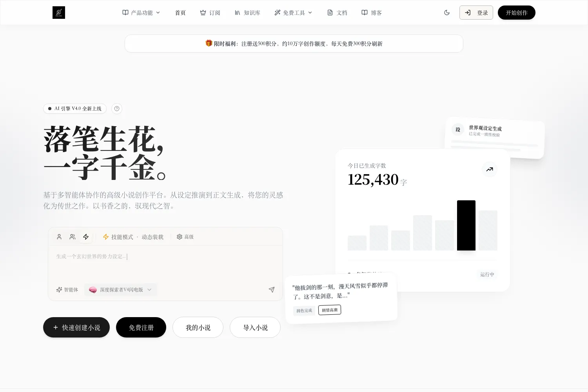Click the 润色完成 tag
Image resolution: width=588 pixels, height=392 pixels.
point(304,310)
